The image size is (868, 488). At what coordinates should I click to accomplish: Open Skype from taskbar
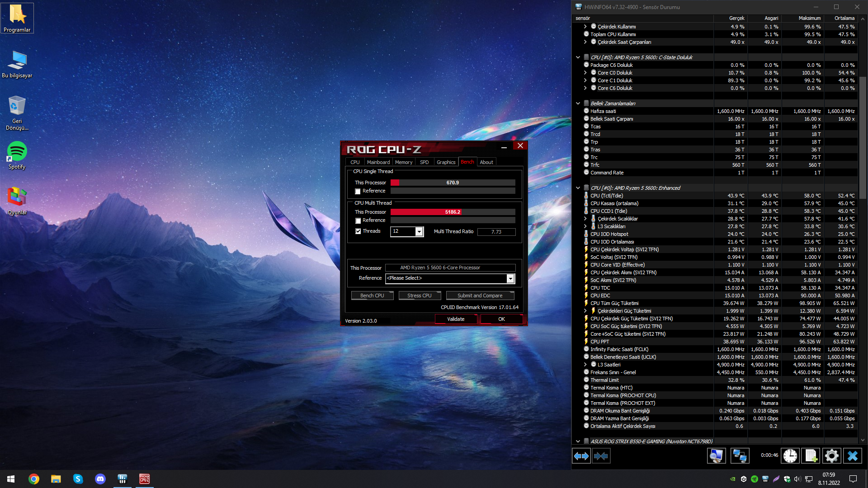78,479
